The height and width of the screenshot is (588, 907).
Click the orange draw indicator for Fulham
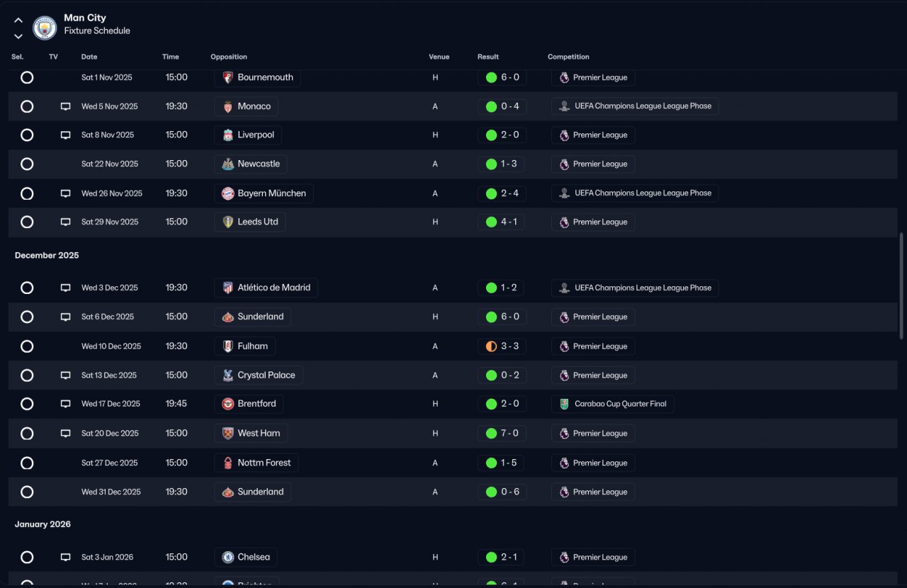tap(491, 346)
